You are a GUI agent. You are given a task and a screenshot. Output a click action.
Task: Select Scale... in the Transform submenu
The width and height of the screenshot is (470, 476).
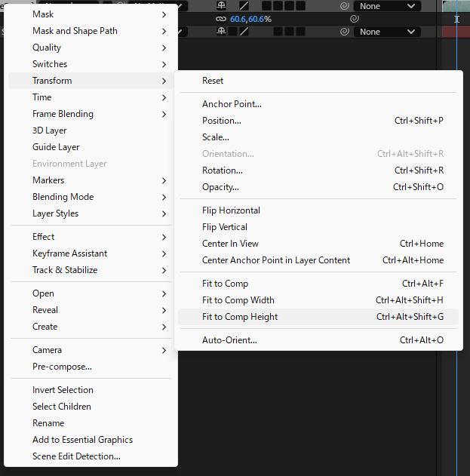pos(318,137)
